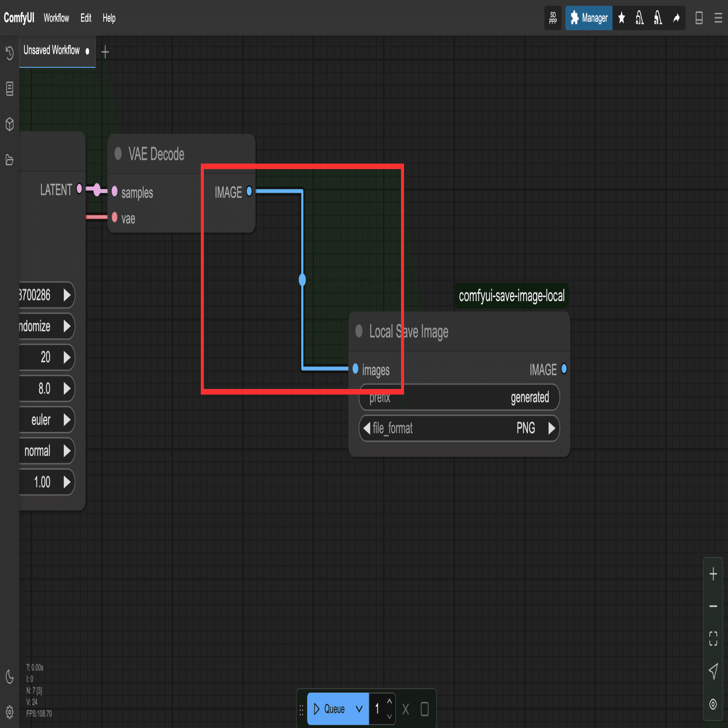Change the euler sampler with arrow
The height and width of the screenshot is (728, 728).
point(67,419)
